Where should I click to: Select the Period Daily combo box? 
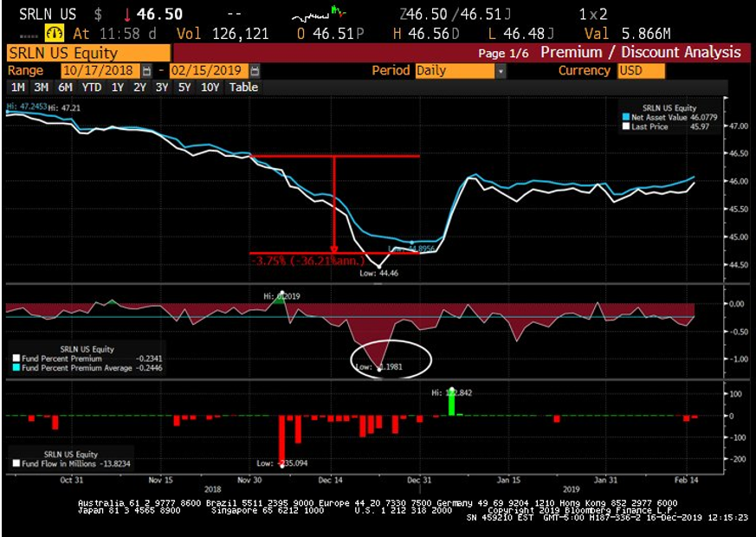tap(460, 71)
